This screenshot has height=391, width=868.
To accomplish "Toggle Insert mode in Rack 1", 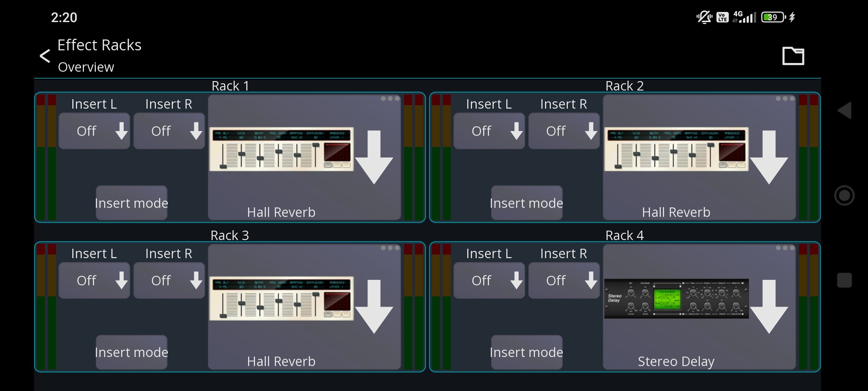I will (x=132, y=203).
